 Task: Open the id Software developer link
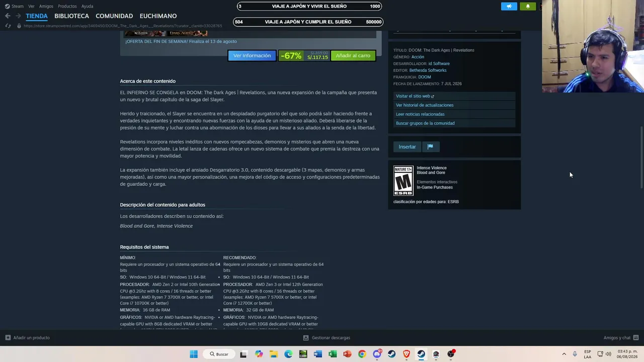[439, 64]
